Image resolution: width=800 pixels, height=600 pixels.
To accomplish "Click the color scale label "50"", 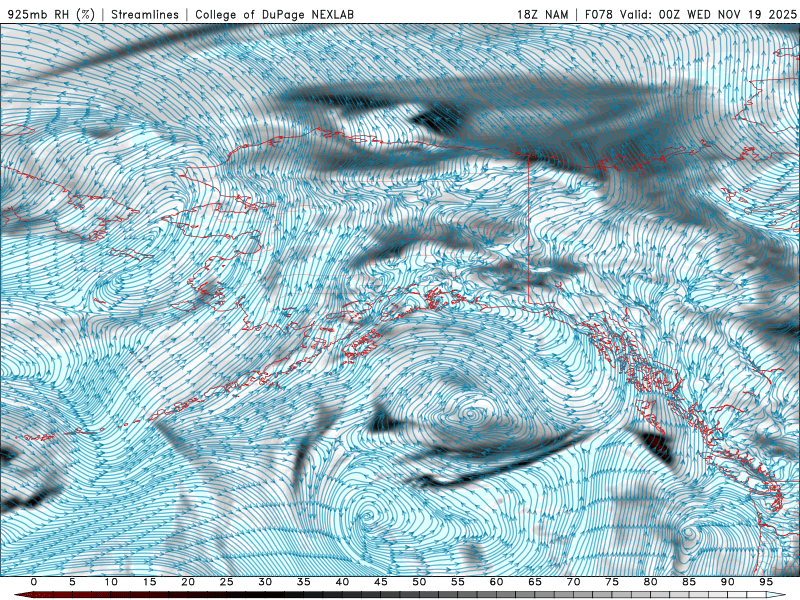I will [x=419, y=582].
